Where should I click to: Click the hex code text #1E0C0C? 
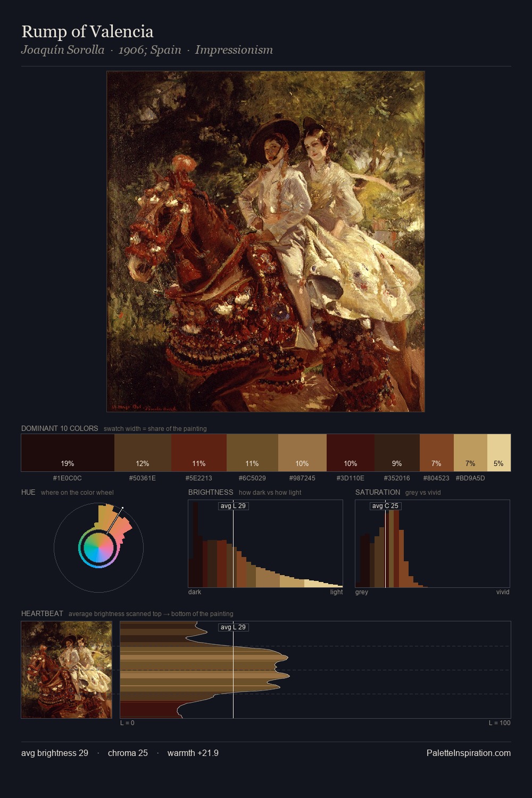(68, 478)
